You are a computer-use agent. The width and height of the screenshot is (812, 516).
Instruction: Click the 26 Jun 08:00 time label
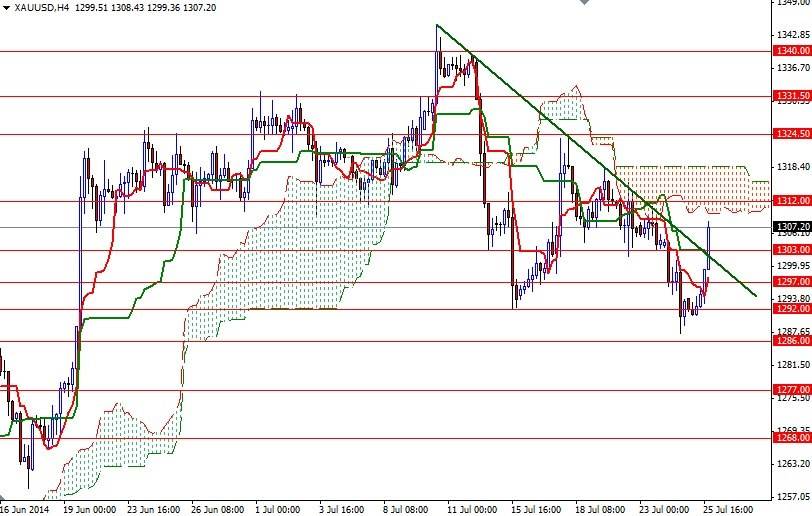click(x=218, y=509)
